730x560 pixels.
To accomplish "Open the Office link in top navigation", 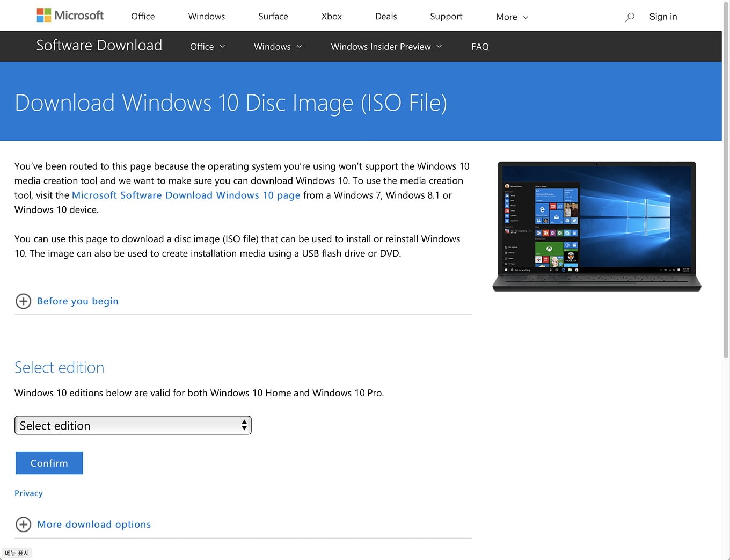I will (x=143, y=17).
